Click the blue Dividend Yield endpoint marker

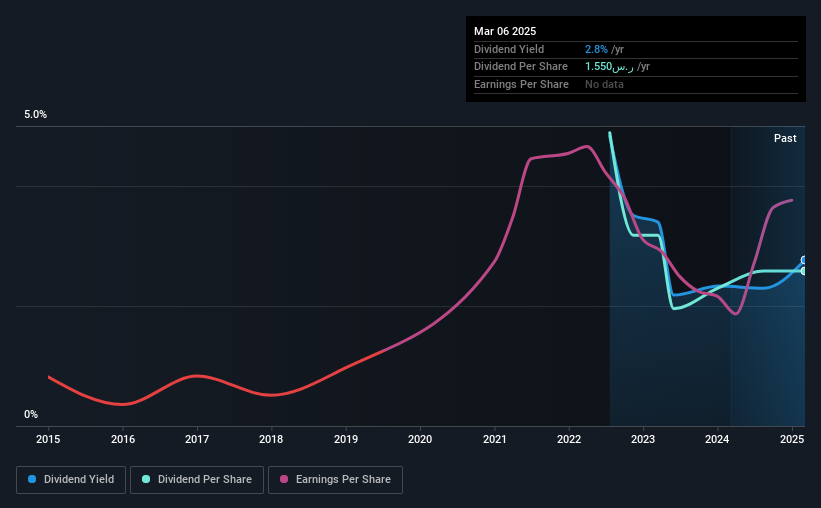[803, 260]
